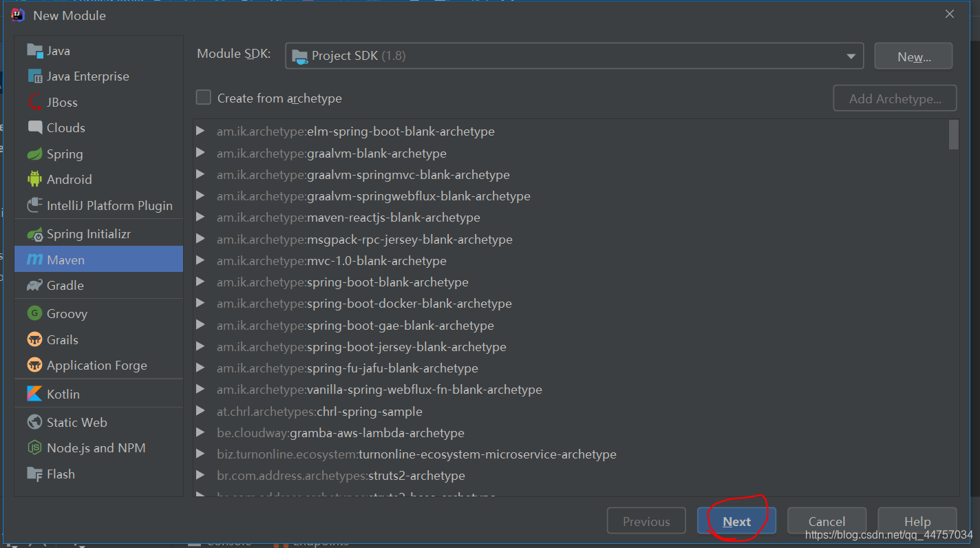Click the Node.js and NPM icon
The height and width of the screenshot is (548, 980).
coord(35,447)
